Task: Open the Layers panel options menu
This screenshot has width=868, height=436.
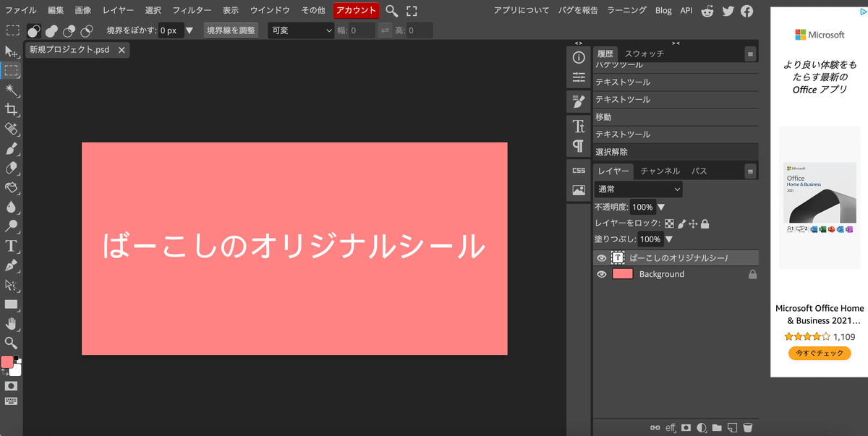Action: point(751,171)
